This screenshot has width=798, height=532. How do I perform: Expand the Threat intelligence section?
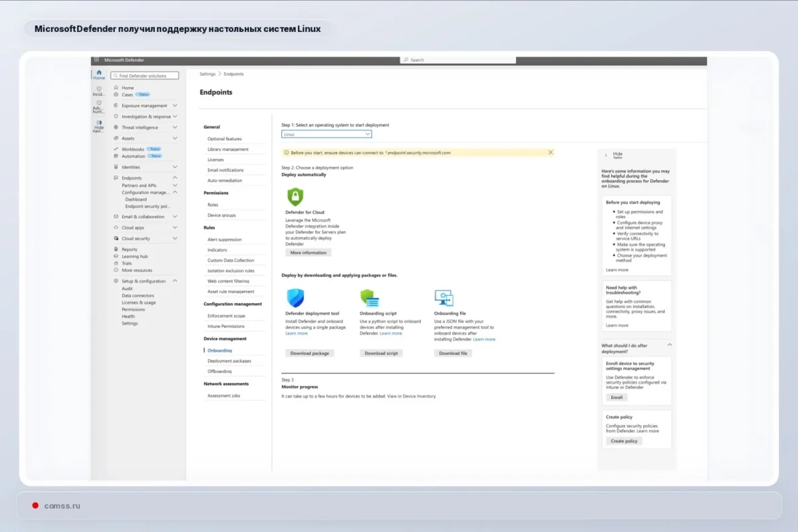pyautogui.click(x=175, y=127)
